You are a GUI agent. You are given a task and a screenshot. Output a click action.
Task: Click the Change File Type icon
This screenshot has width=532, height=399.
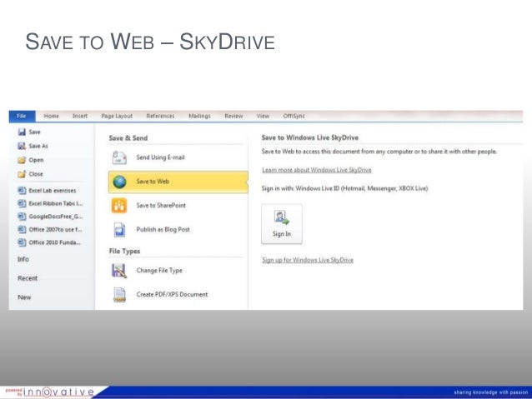coord(119,271)
